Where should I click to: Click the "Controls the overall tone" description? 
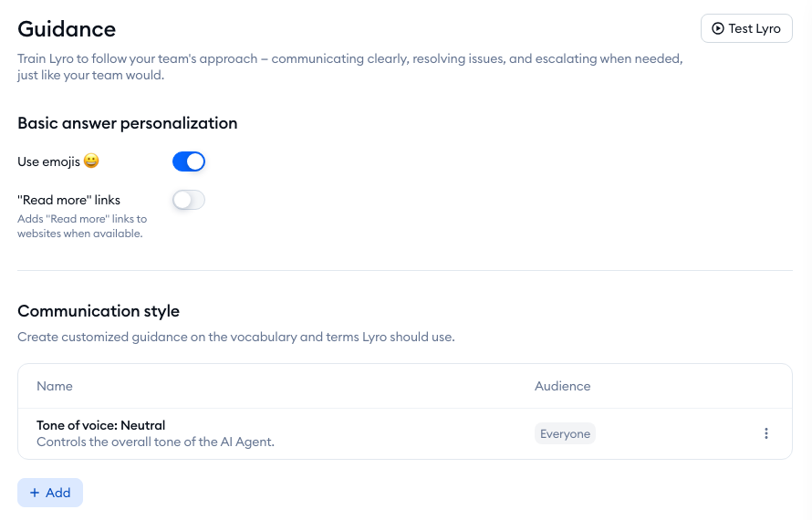point(155,442)
